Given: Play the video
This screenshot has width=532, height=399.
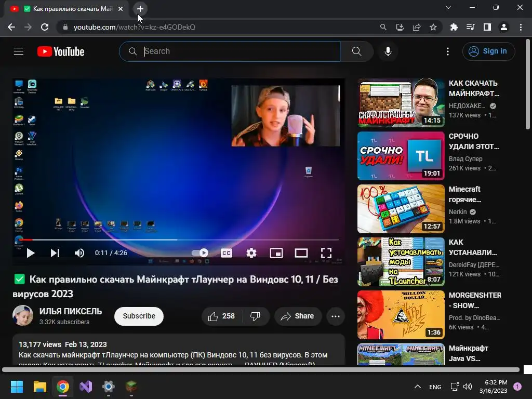Looking at the screenshot, I should coord(31,253).
